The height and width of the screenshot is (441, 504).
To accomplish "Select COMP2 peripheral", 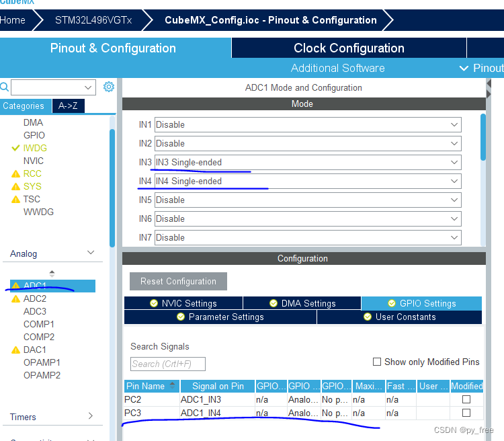I will [x=39, y=337].
